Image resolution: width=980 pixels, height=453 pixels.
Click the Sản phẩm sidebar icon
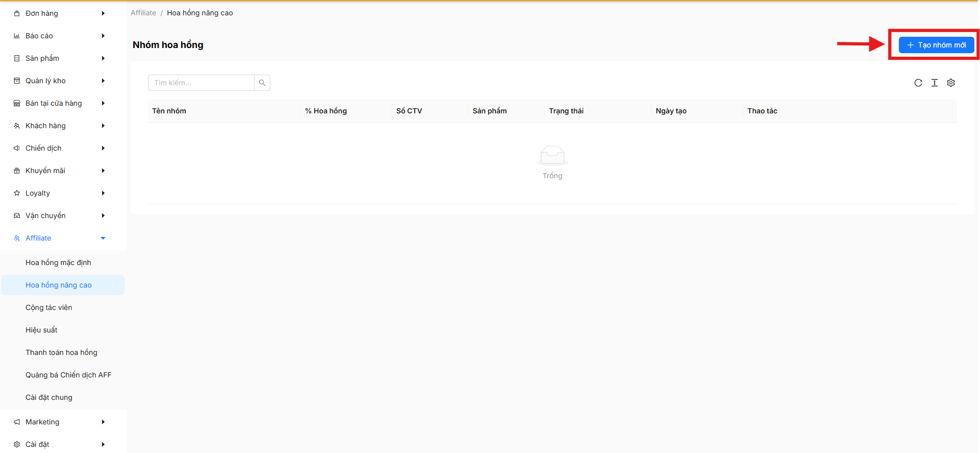pos(17,58)
